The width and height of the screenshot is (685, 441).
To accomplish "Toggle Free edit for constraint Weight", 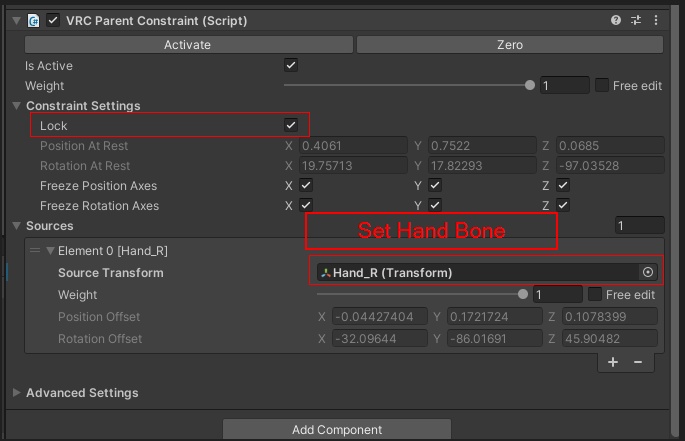I will click(x=602, y=85).
